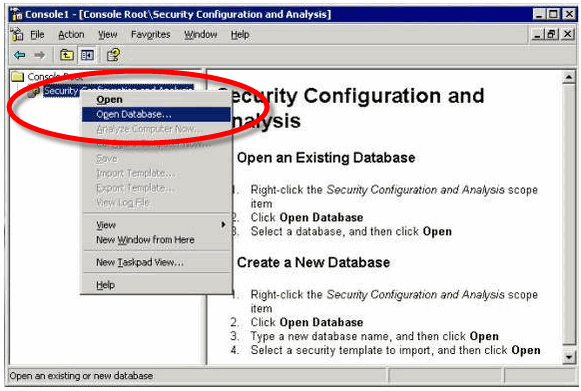Open the Help menu in menu bar

coord(240,34)
